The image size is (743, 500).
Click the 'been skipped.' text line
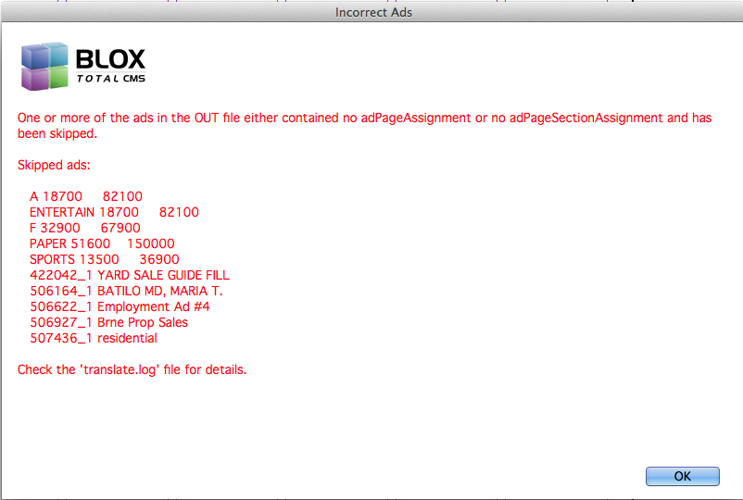click(x=57, y=133)
